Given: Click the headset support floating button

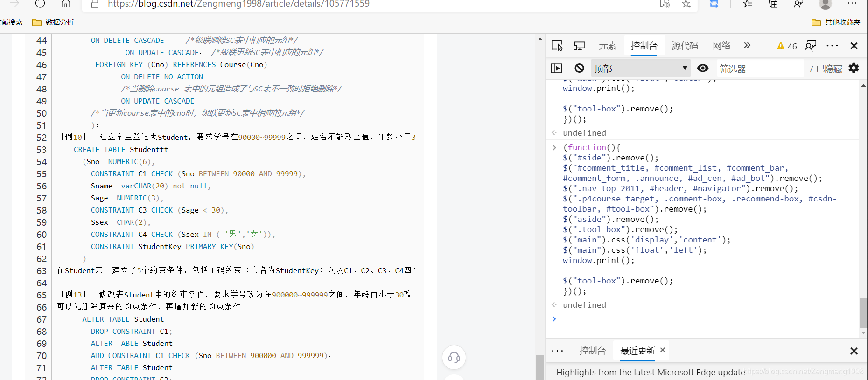Looking at the screenshot, I should pyautogui.click(x=454, y=358).
